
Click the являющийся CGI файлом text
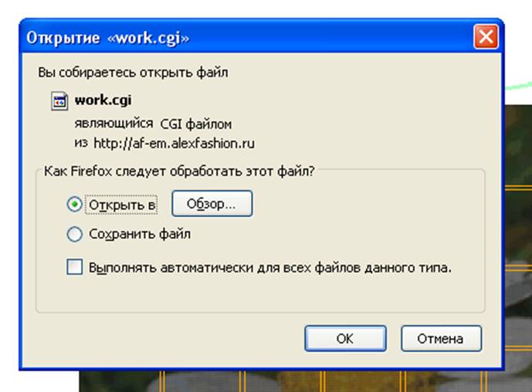tap(153, 124)
